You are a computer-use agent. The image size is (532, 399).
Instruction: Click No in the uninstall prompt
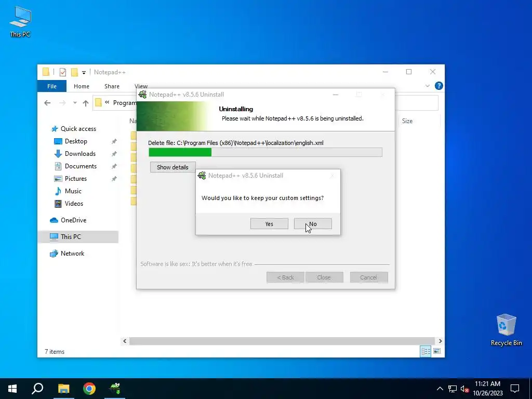(313, 224)
